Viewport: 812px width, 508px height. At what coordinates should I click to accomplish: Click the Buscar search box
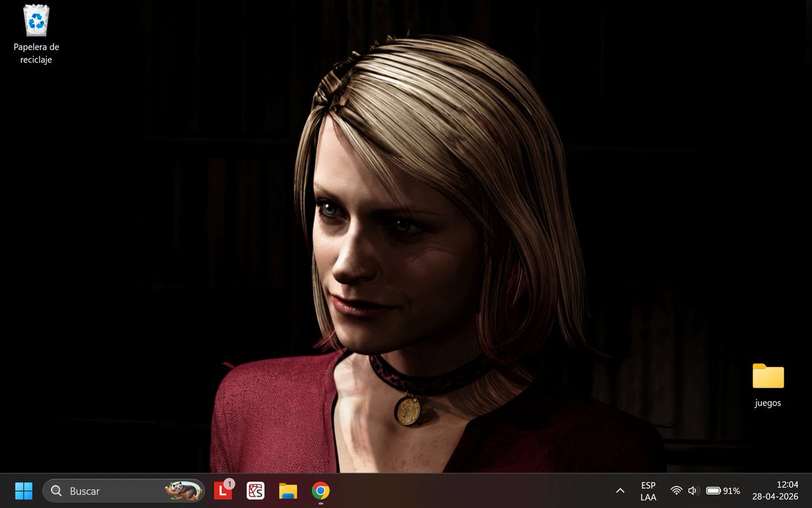(124, 491)
